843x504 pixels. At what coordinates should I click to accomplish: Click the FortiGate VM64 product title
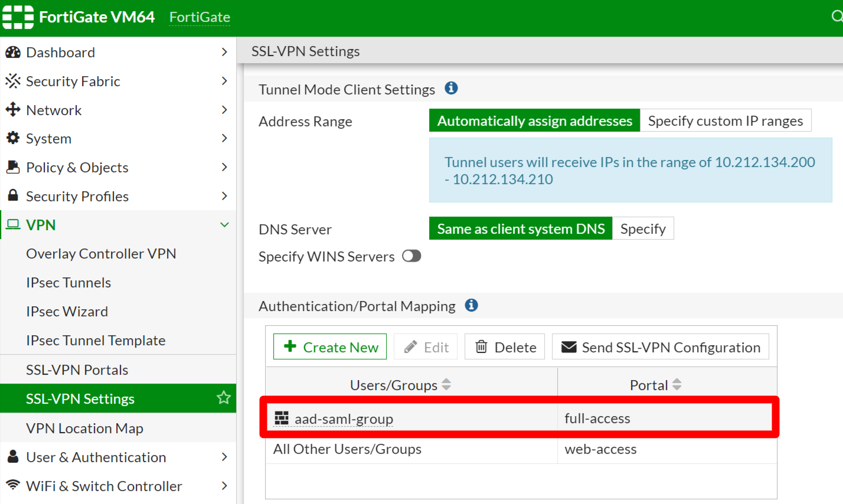pyautogui.click(x=97, y=17)
